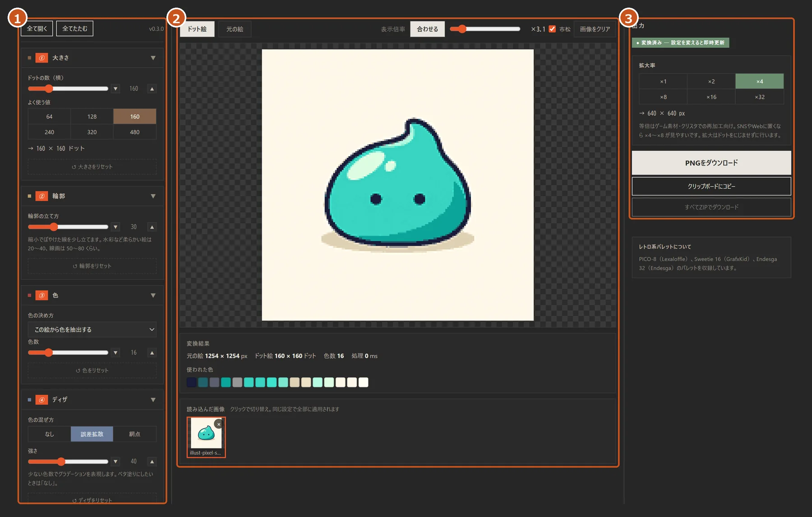Click 画像をクリア button
812x517 pixels.
[x=595, y=29]
